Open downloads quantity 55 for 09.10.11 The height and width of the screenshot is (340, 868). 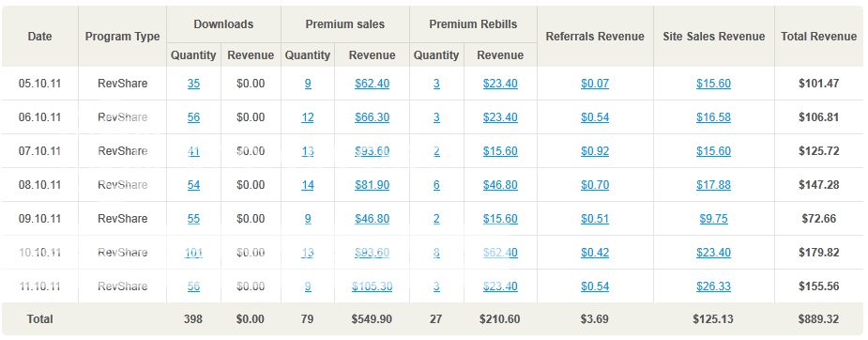coord(193,219)
